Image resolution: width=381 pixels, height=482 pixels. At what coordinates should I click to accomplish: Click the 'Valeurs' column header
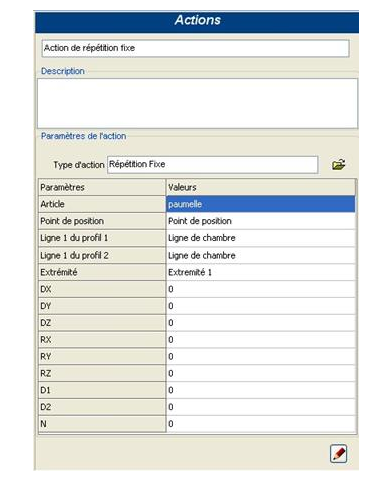coord(261,187)
